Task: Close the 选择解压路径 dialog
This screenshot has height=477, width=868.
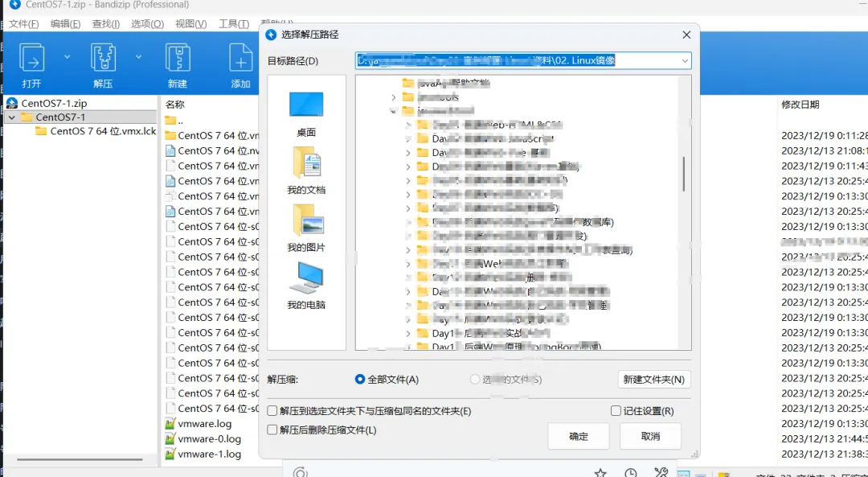Action: [686, 35]
